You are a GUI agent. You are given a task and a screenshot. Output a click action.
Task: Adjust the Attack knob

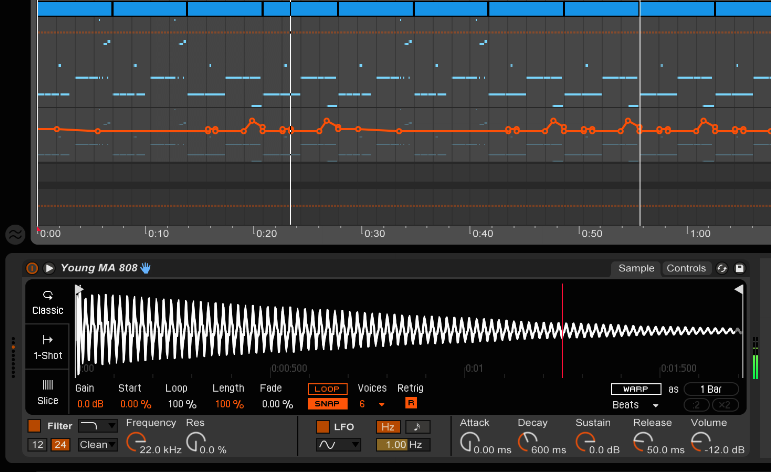470,442
